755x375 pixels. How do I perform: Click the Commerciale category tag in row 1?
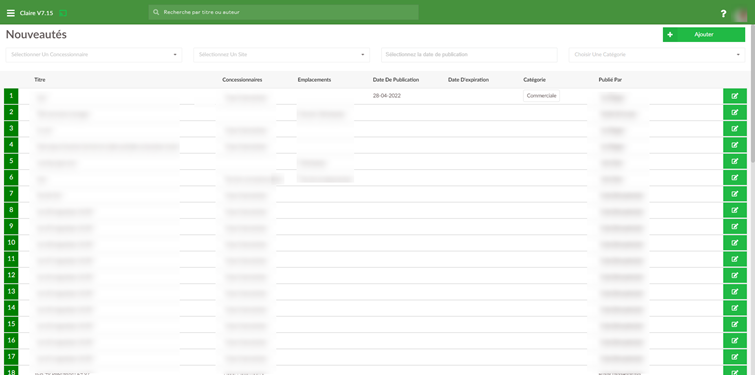tap(542, 96)
